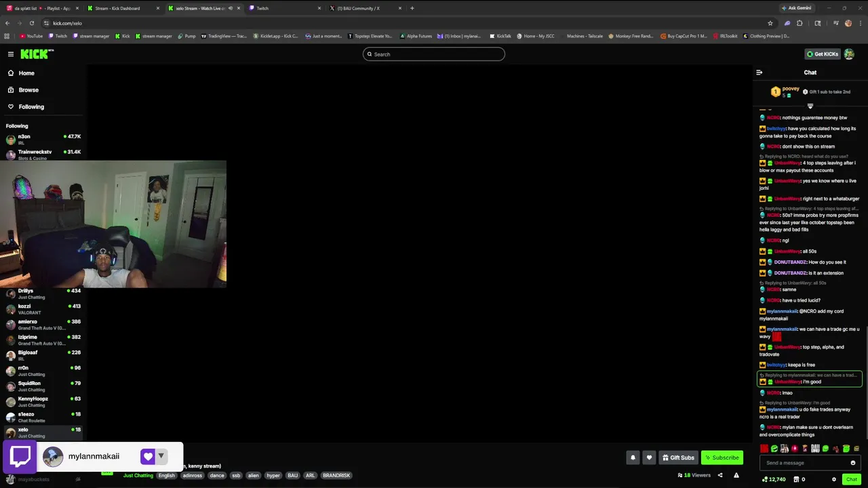
Task: Click the report warning triangle icon
Action: [x=736, y=475]
